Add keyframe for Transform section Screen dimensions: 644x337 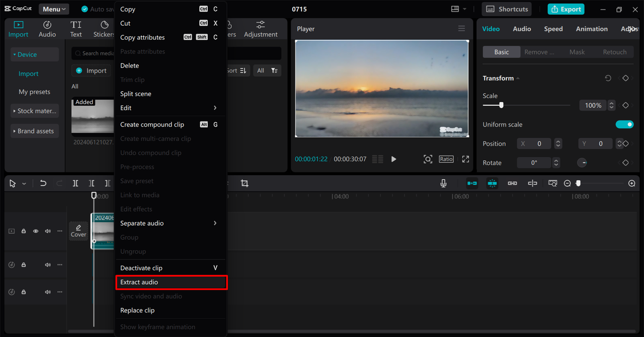click(x=625, y=78)
